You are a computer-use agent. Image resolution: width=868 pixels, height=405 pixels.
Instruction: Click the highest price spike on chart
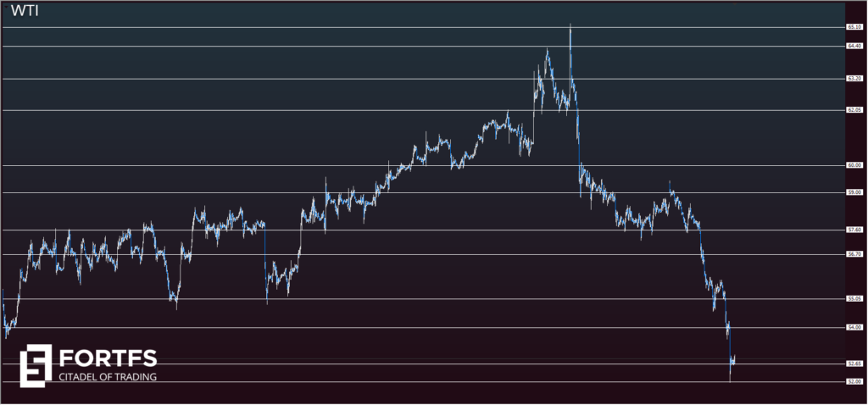click(570, 27)
